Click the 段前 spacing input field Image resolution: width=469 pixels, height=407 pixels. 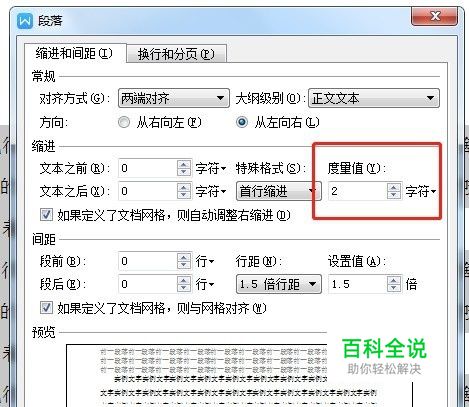(147, 261)
